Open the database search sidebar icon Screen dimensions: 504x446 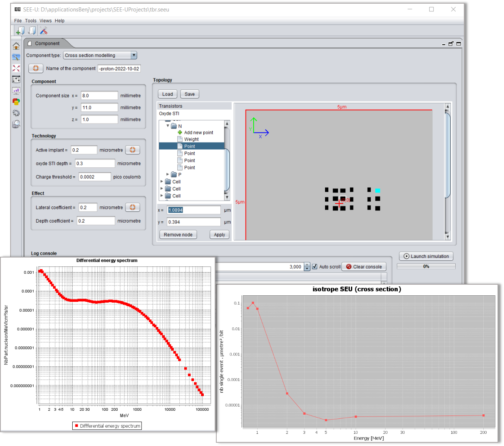[x=16, y=124]
